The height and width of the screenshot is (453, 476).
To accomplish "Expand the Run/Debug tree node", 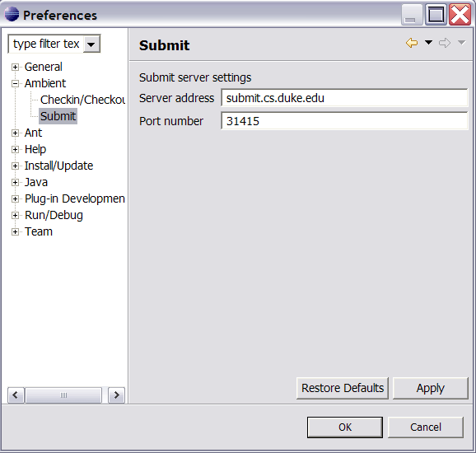I will (x=15, y=215).
